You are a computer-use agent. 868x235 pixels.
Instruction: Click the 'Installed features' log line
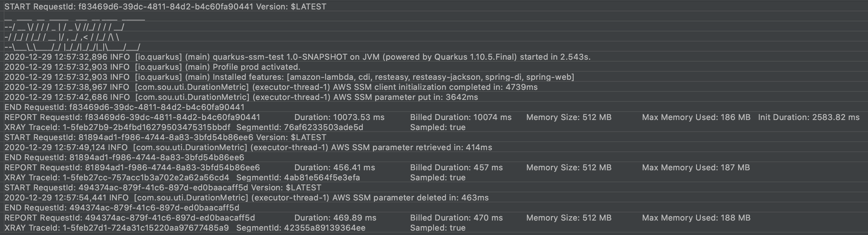tap(289, 77)
